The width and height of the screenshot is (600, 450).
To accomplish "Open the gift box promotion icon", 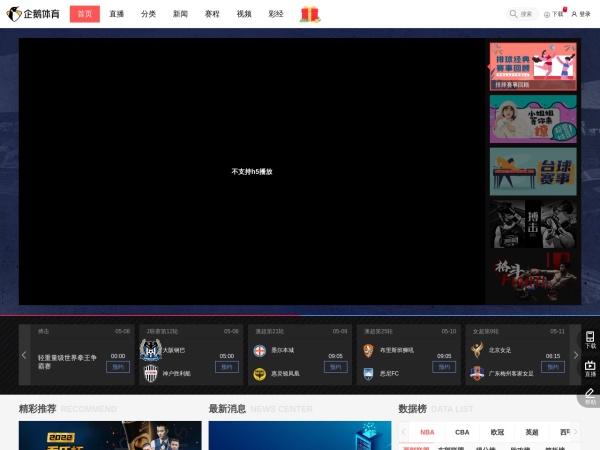I will coord(310,14).
